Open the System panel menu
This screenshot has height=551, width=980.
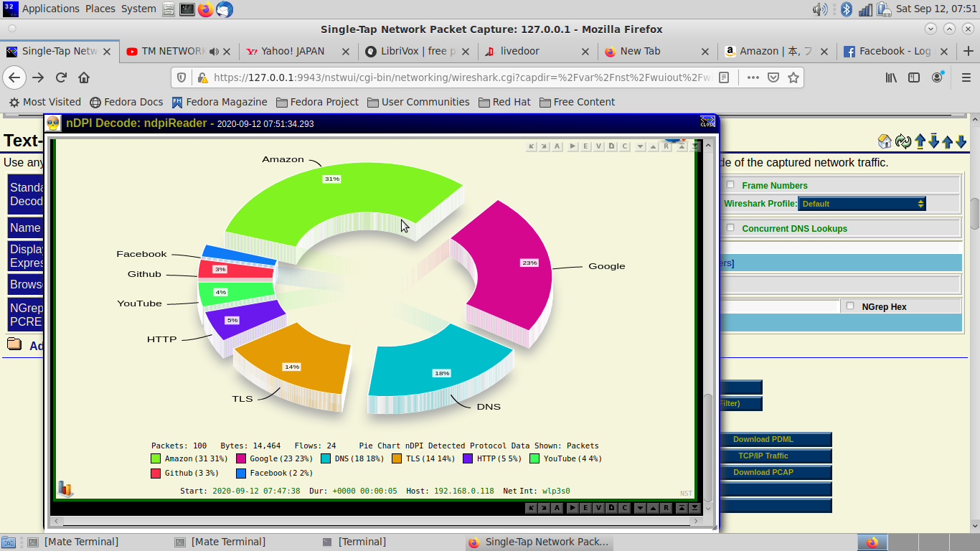pos(138,9)
